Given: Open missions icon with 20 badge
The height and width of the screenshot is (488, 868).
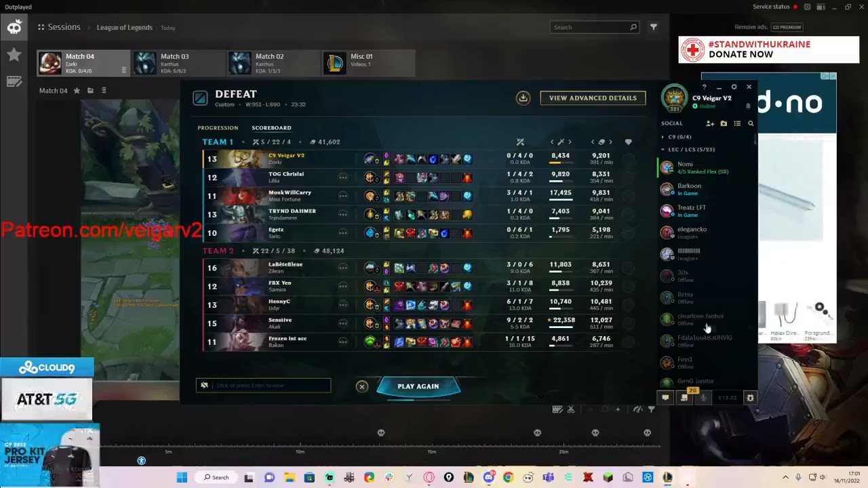Looking at the screenshot, I should (x=684, y=397).
